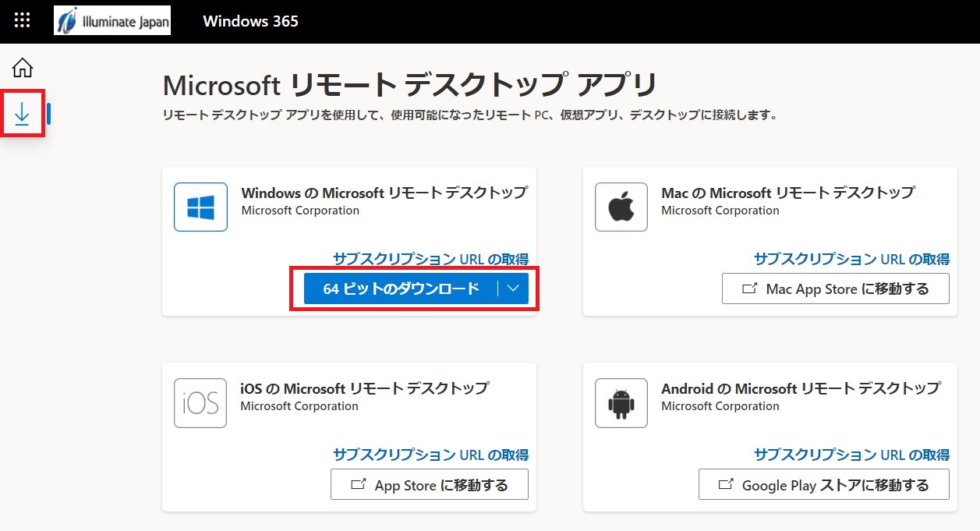This screenshot has height=531, width=980.
Task: Go to the Mac App Store
Action: point(836,289)
